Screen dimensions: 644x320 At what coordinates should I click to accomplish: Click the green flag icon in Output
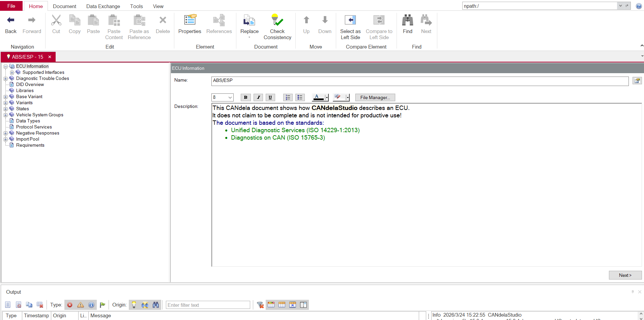point(103,305)
